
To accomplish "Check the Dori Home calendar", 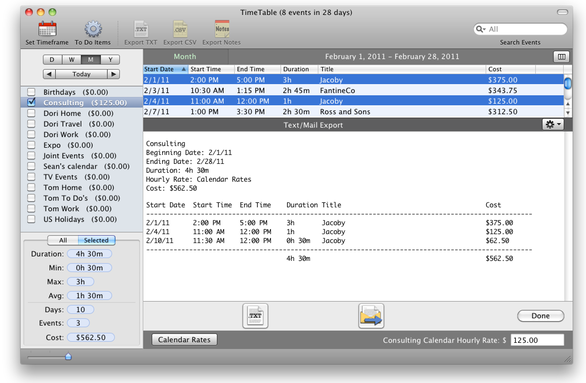I will [31, 113].
